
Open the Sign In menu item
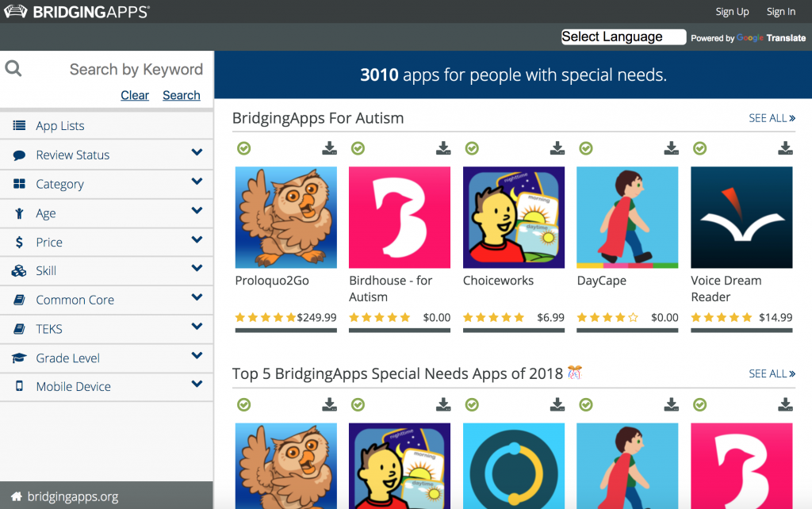tap(780, 11)
